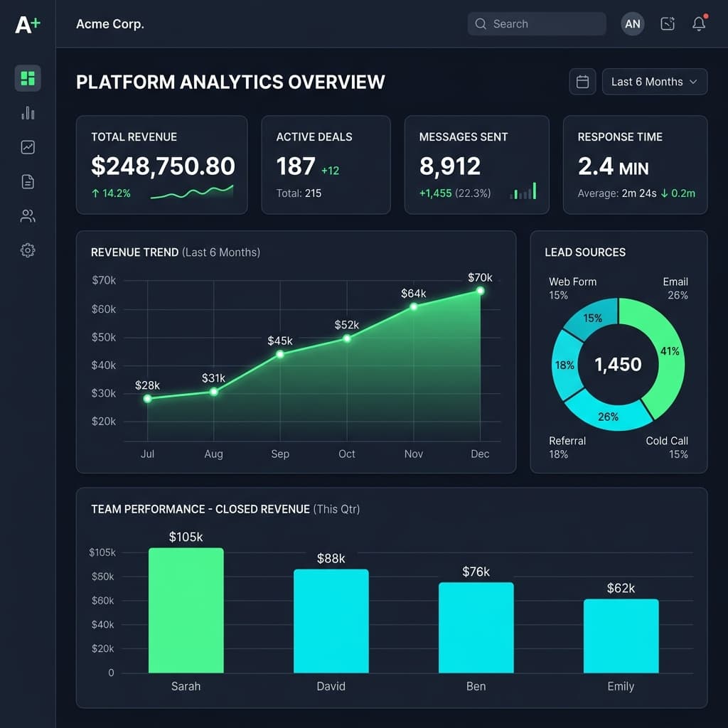Click the Dec month axis label
Viewport: 728px width, 728px height.
(x=480, y=454)
